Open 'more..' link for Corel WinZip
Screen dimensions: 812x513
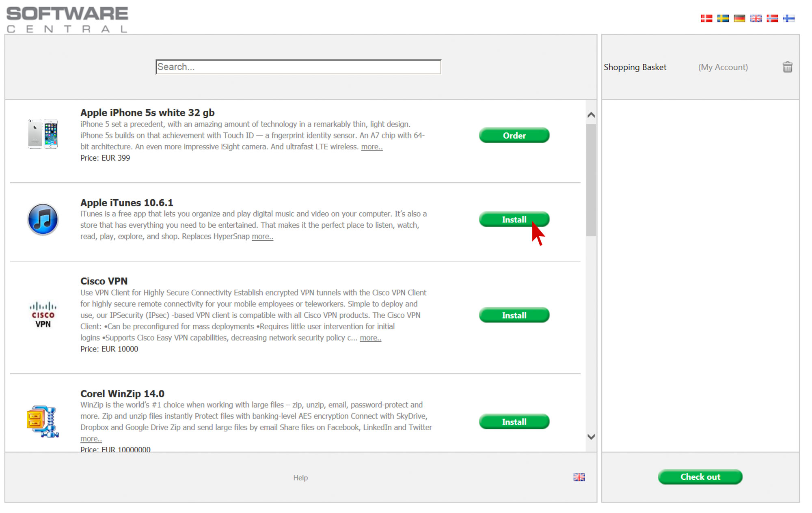(x=91, y=439)
